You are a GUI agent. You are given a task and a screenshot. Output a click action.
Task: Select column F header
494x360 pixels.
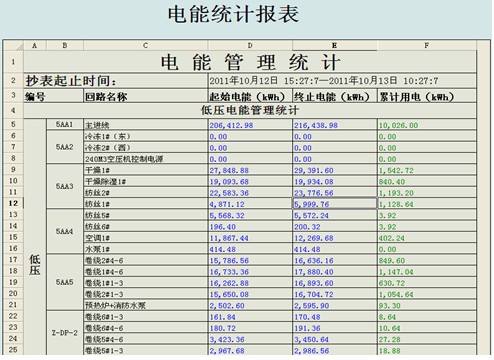coord(427,45)
